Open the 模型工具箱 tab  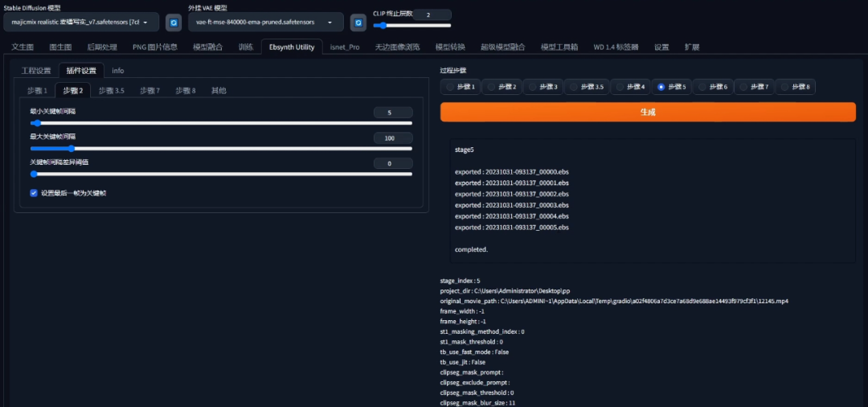coord(559,47)
